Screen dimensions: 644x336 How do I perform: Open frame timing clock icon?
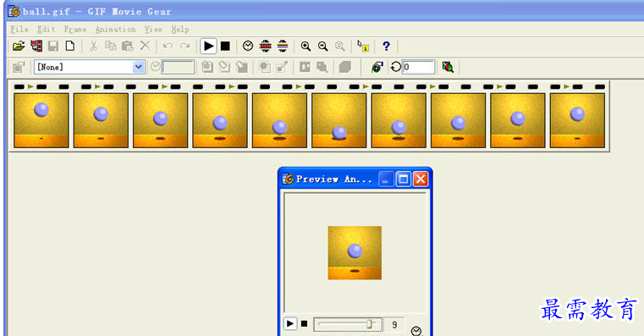pos(248,46)
